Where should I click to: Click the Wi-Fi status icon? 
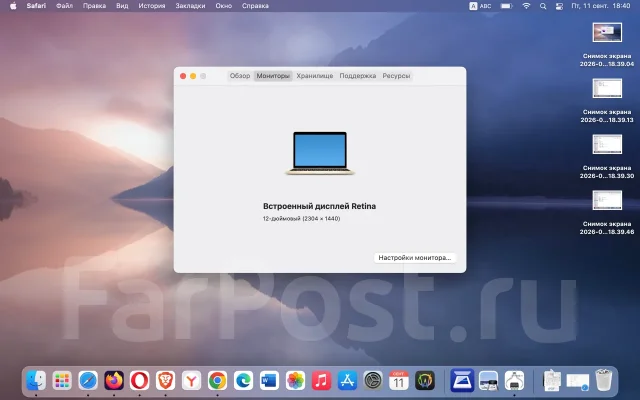pyautogui.click(x=527, y=6)
